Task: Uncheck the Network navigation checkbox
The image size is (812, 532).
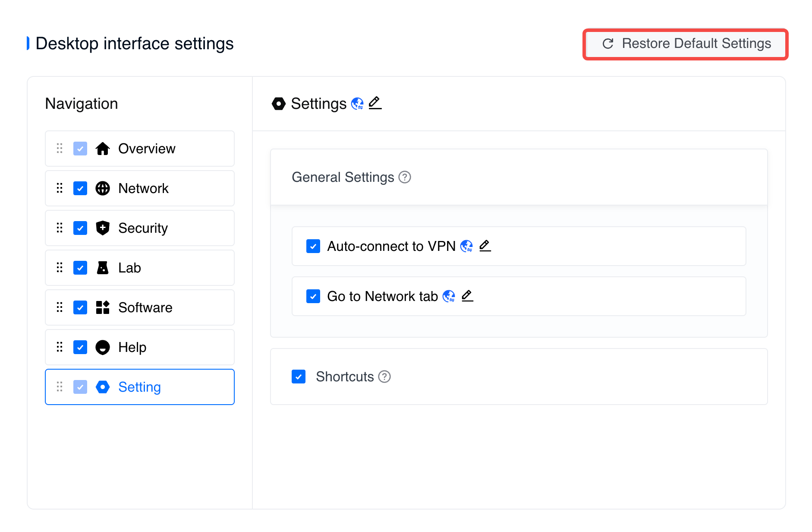Action: (x=80, y=188)
